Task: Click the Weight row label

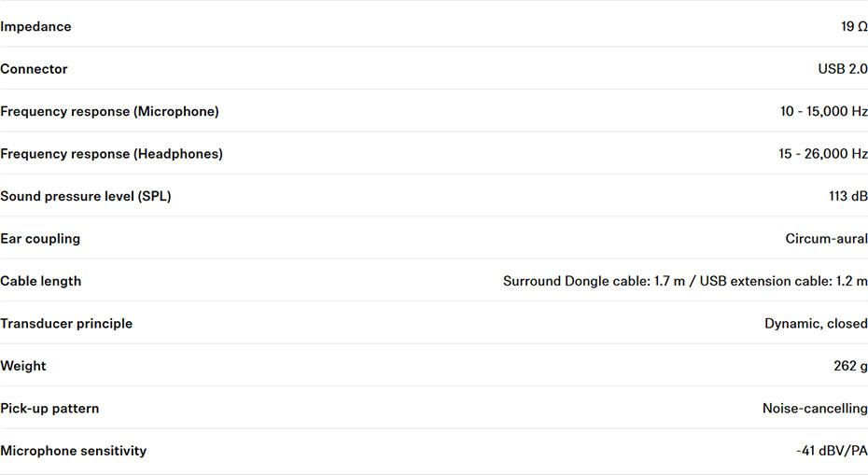Action: point(23,367)
